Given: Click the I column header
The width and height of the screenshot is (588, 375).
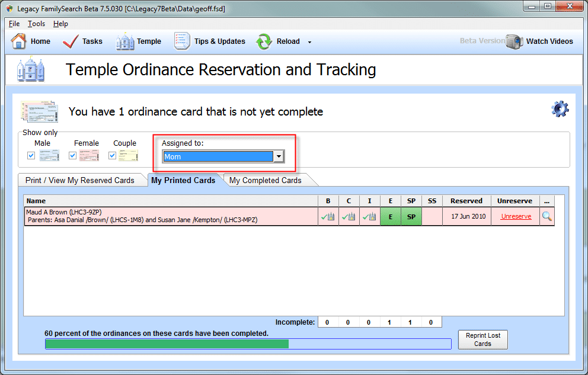Looking at the screenshot, I should 369,201.
